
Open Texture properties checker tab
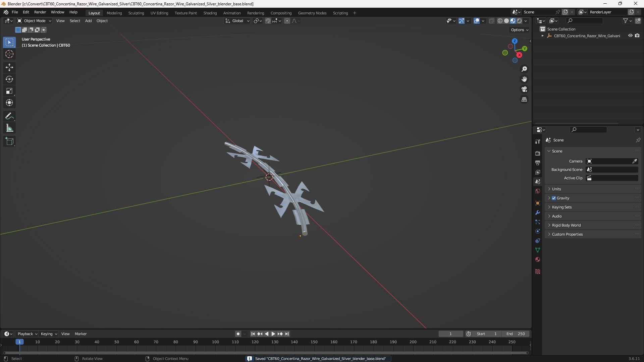pos(538,271)
